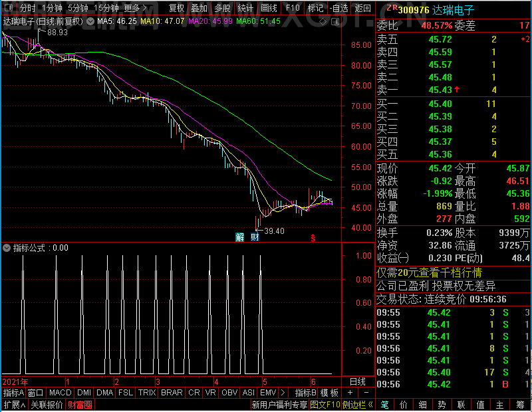Expand the 指标公式 indicator dropdown arrow

pos(7,248)
